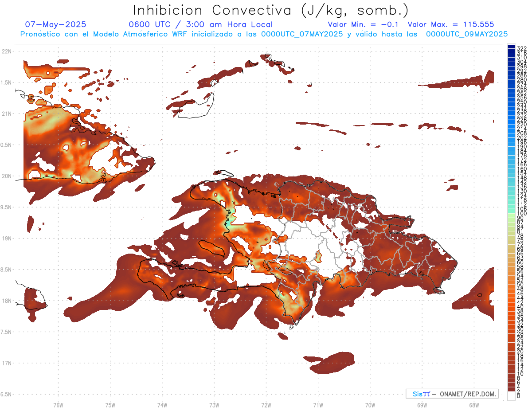Click the "322" color scale label
Screen dimensions: 532x411
coord(522,48)
